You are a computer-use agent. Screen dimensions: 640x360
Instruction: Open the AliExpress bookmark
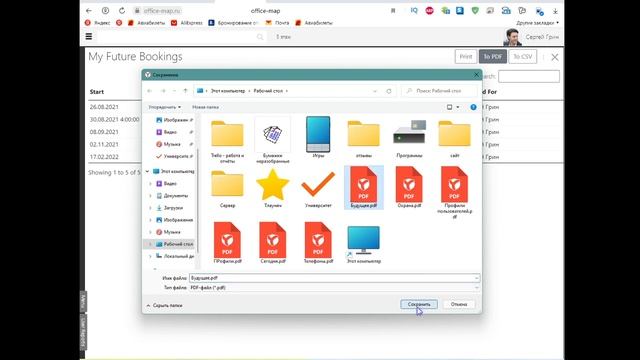[x=187, y=23]
